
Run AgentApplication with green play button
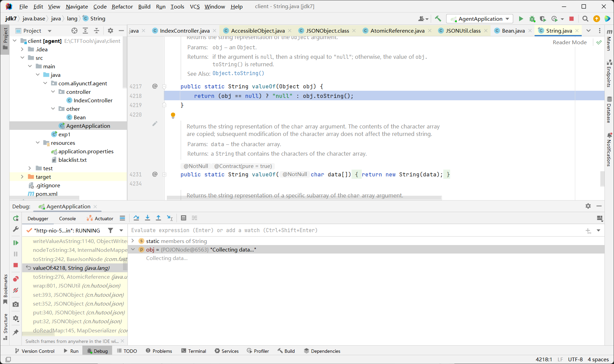click(521, 19)
